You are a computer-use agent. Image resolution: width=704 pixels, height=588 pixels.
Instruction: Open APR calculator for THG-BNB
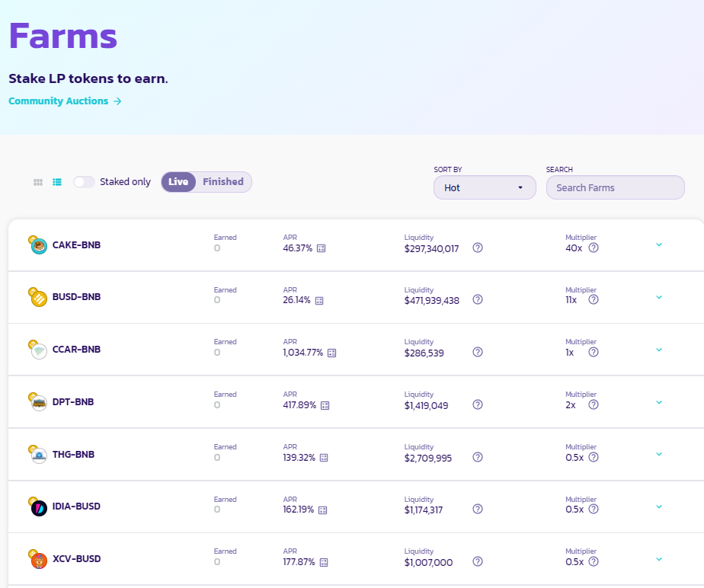point(324,458)
